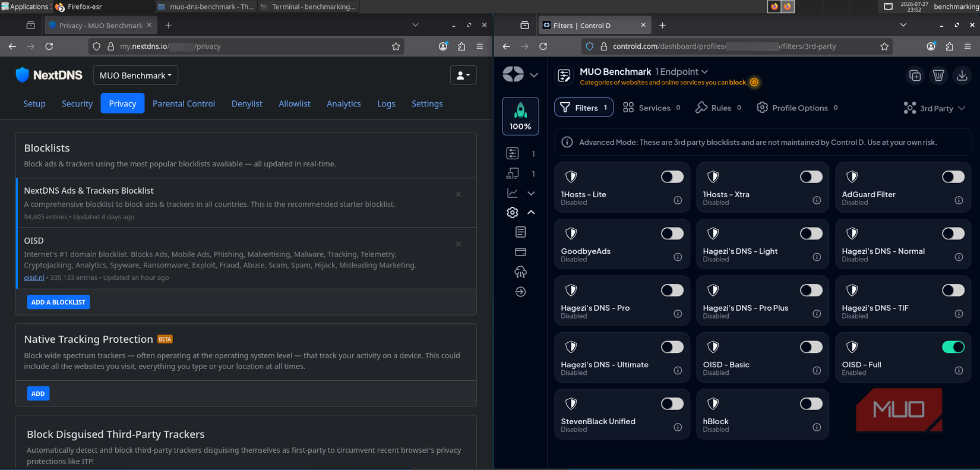Open the oisd.nl link
980x470 pixels.
(34, 277)
